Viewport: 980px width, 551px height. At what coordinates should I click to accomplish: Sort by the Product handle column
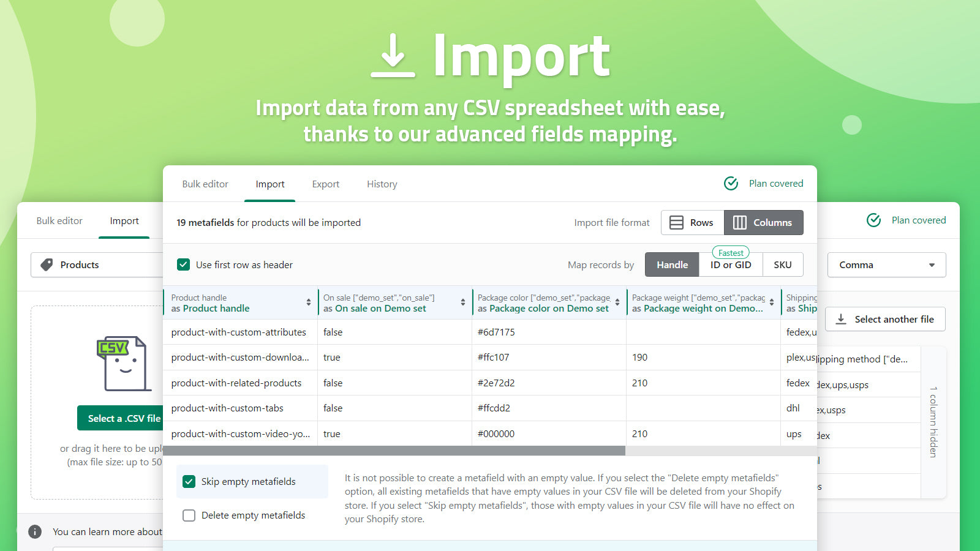tap(308, 302)
